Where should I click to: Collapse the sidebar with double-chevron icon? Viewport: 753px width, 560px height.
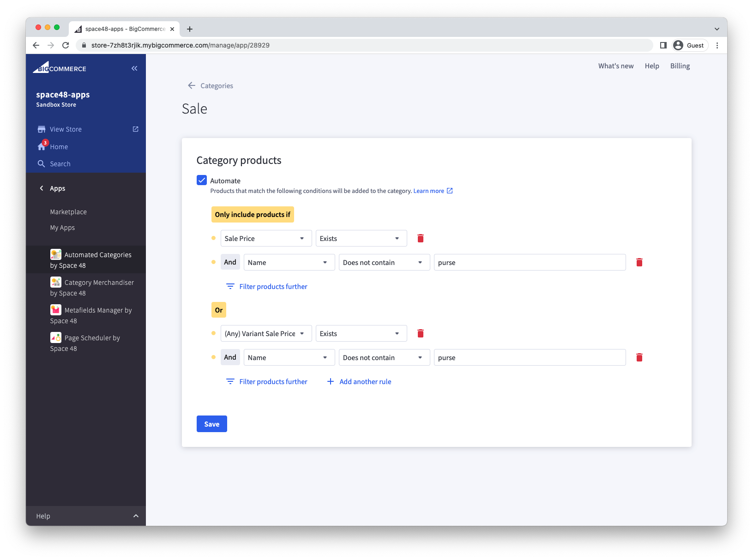(134, 68)
